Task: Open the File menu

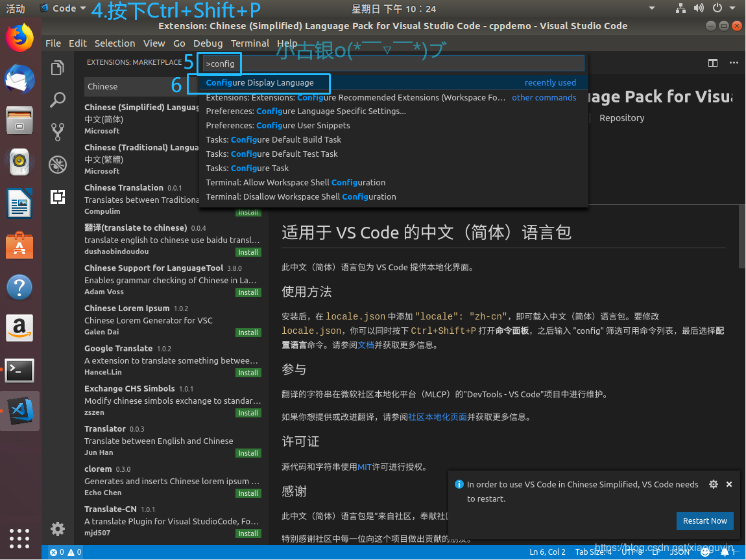Action: [x=53, y=43]
